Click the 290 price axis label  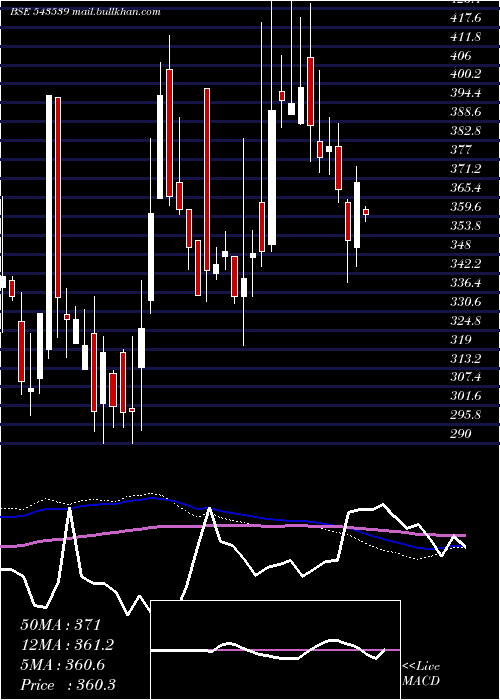[x=461, y=433]
